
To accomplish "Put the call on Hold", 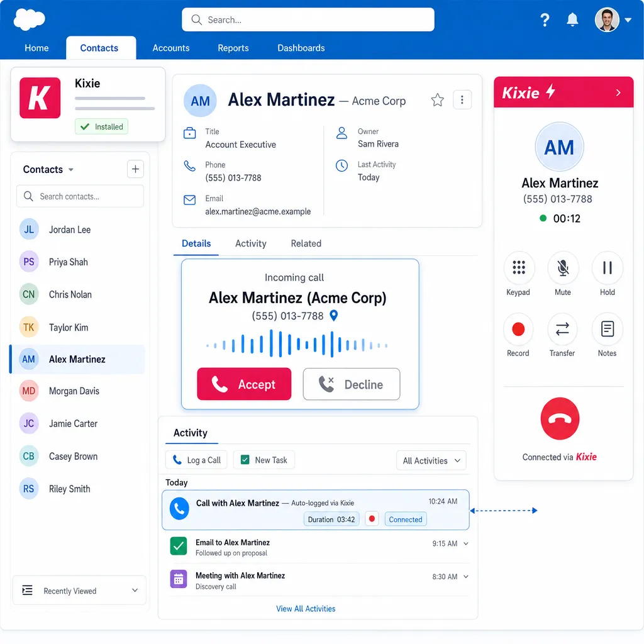I will 607,267.
